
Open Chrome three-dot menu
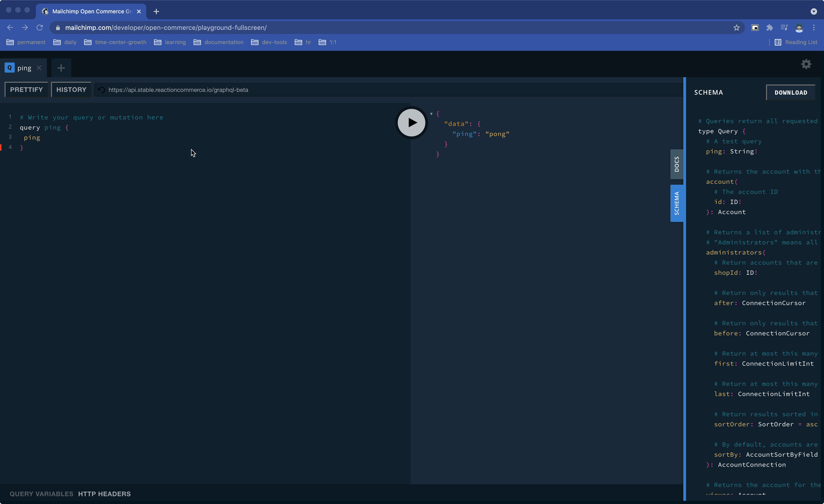tap(814, 28)
